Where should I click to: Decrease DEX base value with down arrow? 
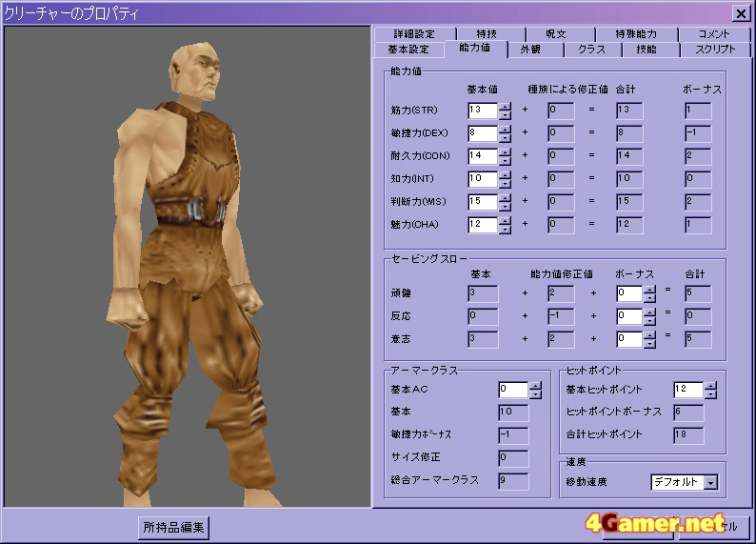tap(505, 138)
